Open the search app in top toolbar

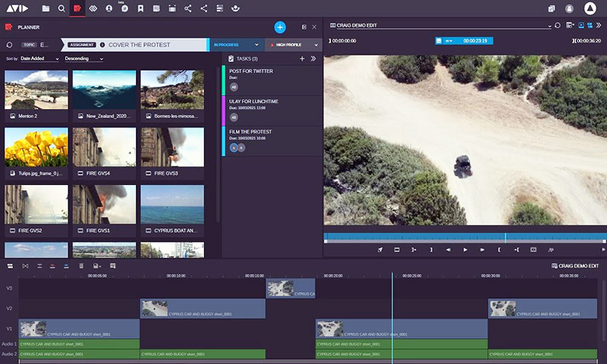[x=61, y=8]
